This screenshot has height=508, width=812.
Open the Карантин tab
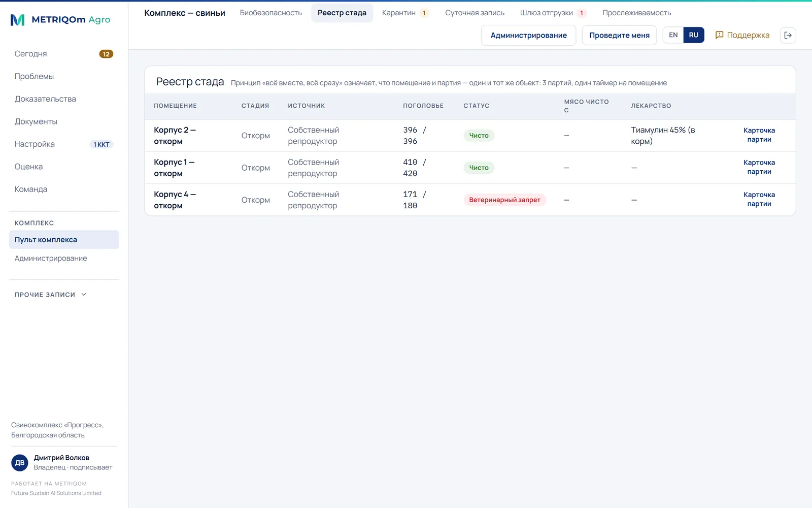tap(405, 13)
